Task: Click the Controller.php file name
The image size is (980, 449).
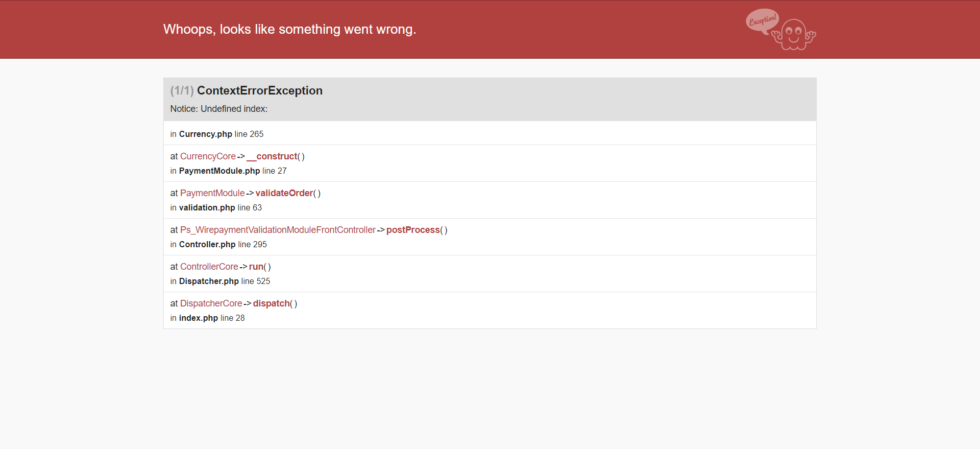Action: 207,244
